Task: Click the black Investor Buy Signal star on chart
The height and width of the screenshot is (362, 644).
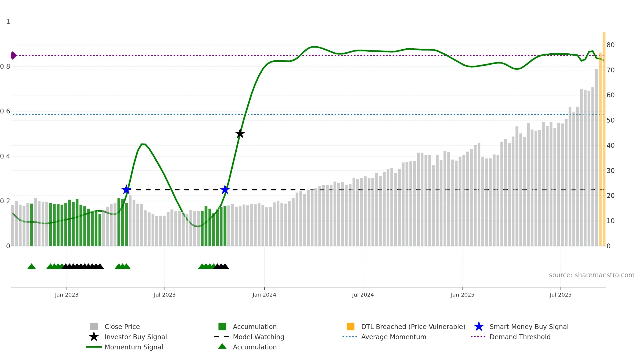Action: [240, 134]
